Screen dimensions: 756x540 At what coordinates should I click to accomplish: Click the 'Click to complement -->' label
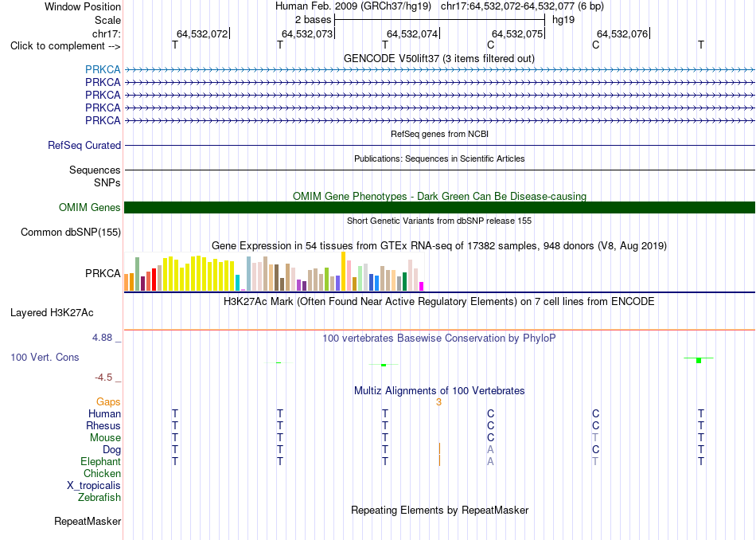pyautogui.click(x=65, y=46)
